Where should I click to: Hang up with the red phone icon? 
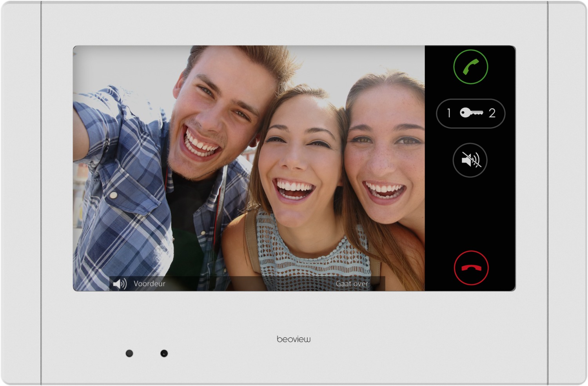click(x=471, y=268)
